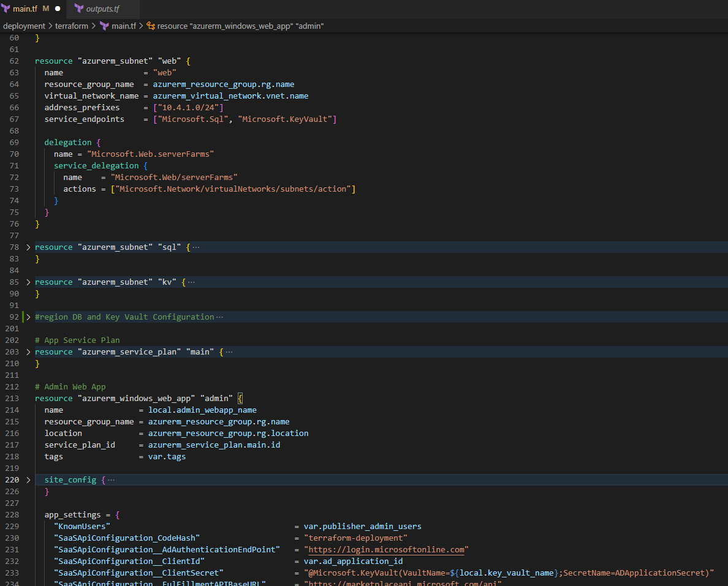The width and height of the screenshot is (728, 586).
Task: Click "SaaSApiConfiguration_CodeHash" key
Action: (x=127, y=538)
